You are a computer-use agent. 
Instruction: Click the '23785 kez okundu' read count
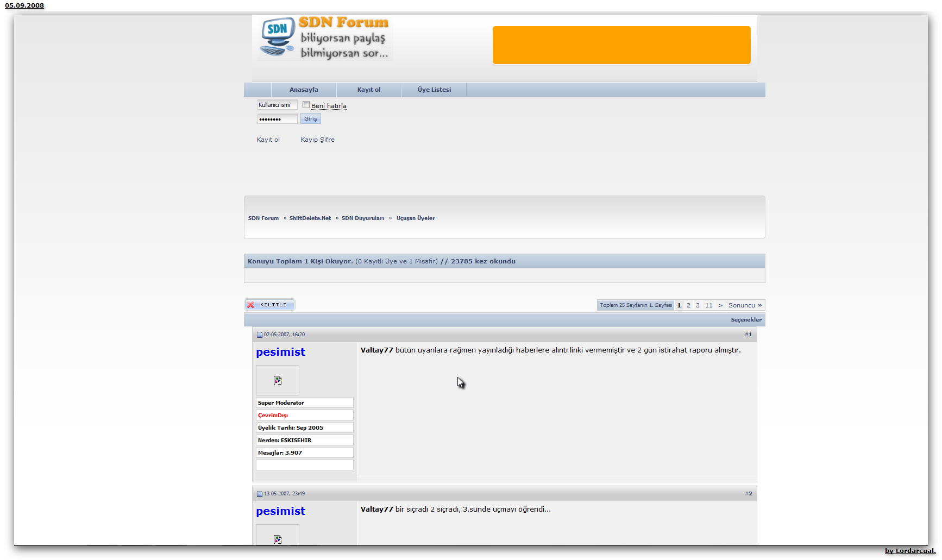(x=483, y=261)
